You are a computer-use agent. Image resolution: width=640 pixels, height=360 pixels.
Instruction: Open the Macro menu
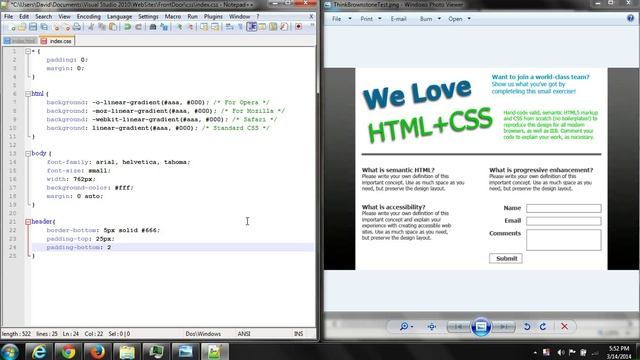pyautogui.click(x=173, y=16)
